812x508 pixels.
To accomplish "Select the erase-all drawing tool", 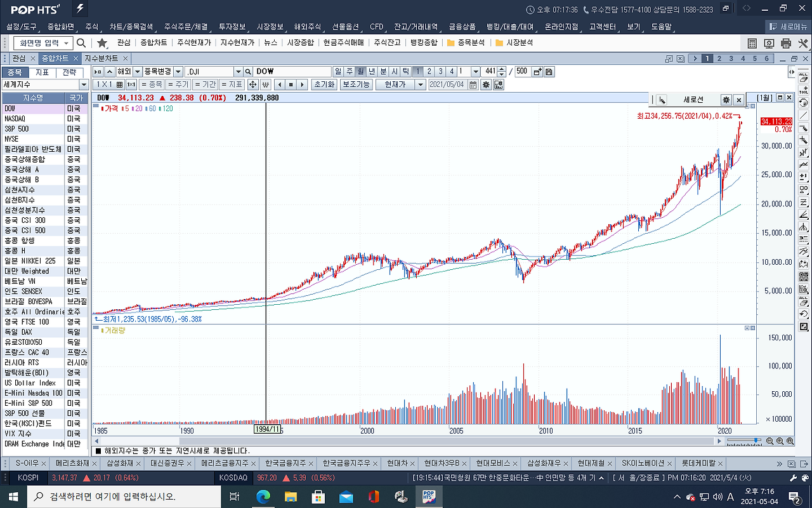I will [804, 77].
